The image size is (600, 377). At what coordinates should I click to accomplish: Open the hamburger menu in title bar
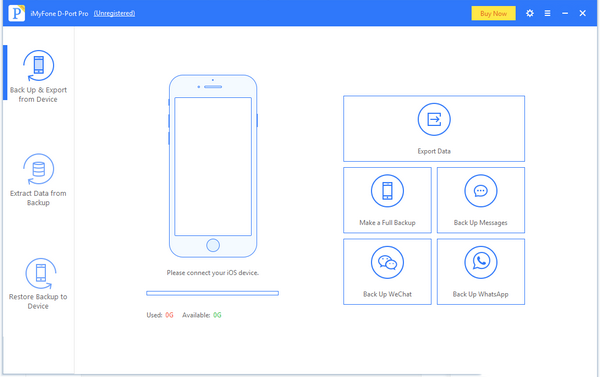pos(548,13)
